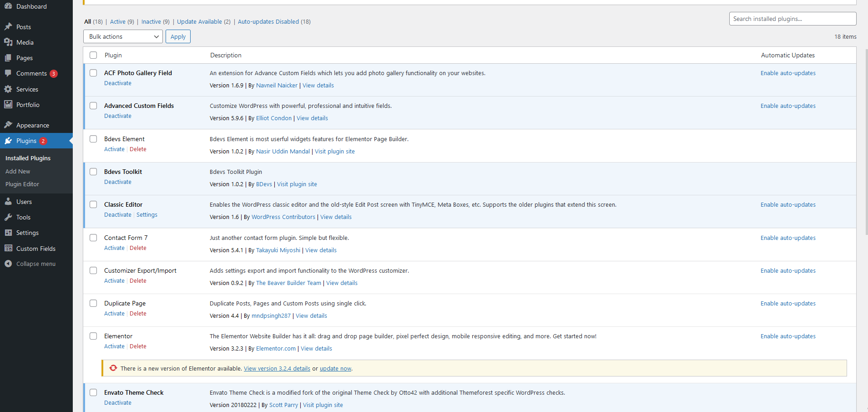Visit plugin site for Bdevs Toolkit

tap(297, 184)
